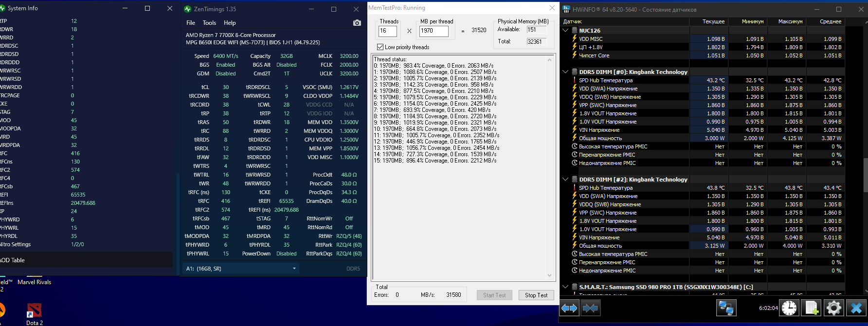Click the NUC126 sensor chip icon
This screenshot has width=868, height=326.
pos(575,30)
